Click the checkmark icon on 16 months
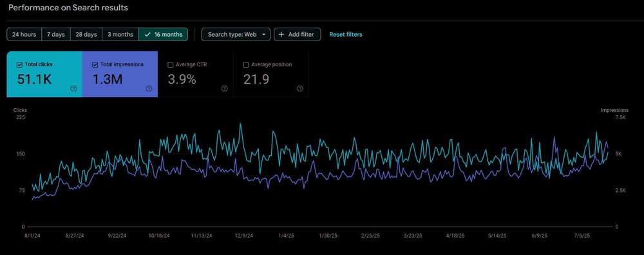The width and height of the screenshot is (644, 255). coord(147,35)
